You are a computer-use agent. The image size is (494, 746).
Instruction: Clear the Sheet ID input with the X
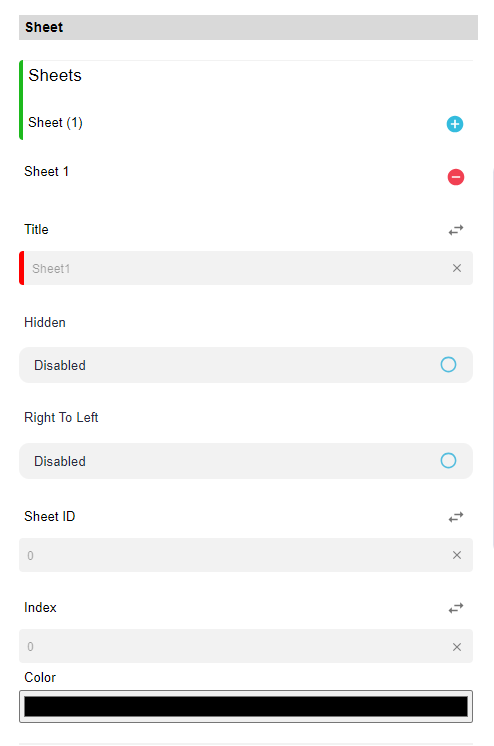point(457,555)
